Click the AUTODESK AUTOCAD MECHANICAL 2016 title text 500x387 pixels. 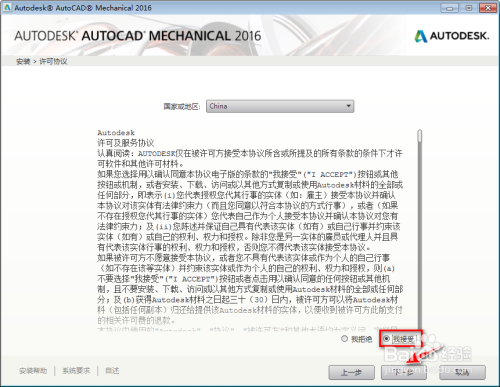coord(137,36)
